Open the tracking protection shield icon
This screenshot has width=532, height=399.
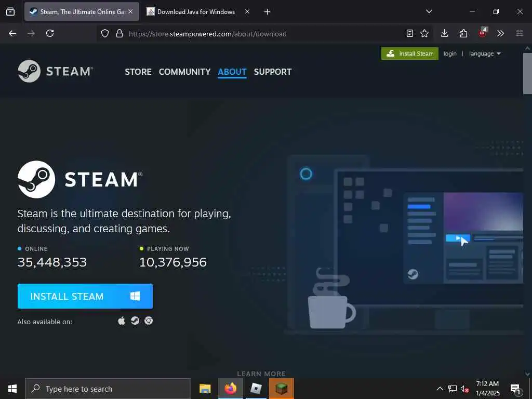coord(105,33)
